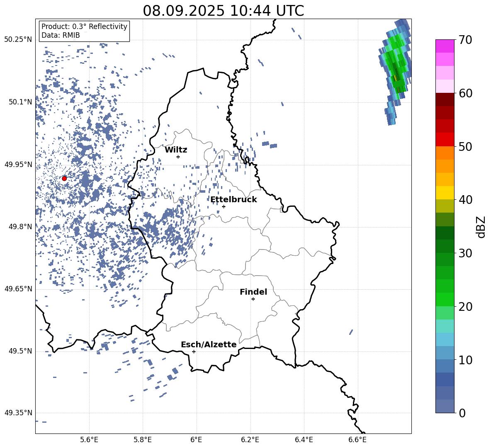The image size is (491, 448).
Task: Click the Findel station cross marker
Action: (253, 299)
